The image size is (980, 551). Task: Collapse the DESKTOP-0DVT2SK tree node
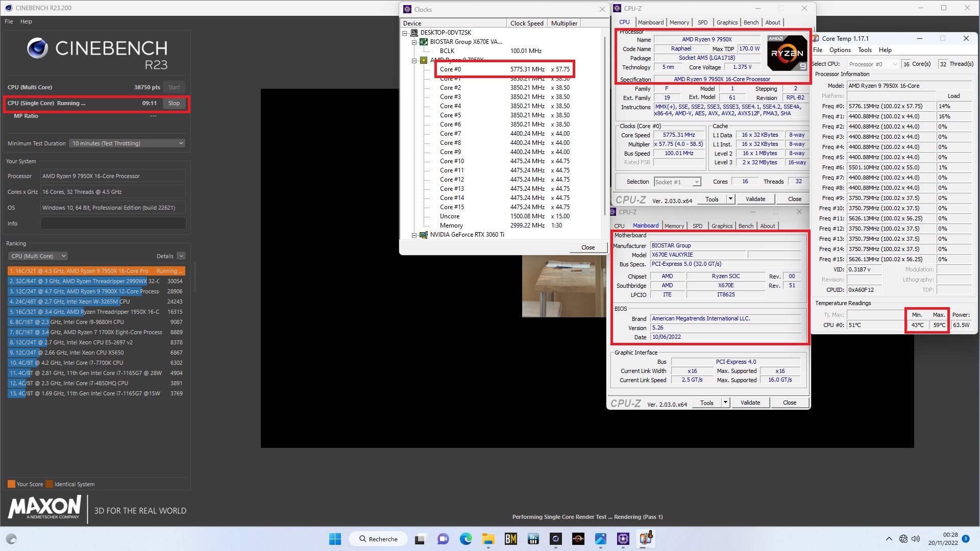[x=405, y=33]
